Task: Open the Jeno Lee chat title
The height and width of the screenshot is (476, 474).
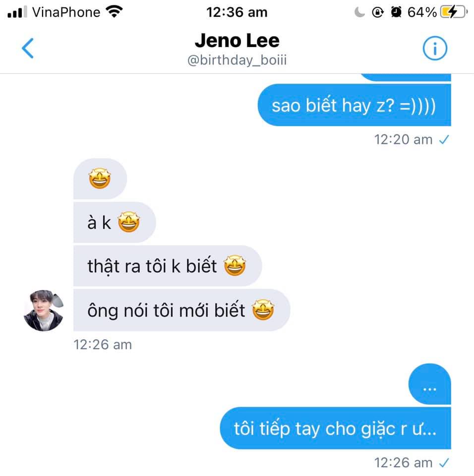Action: pos(237,40)
